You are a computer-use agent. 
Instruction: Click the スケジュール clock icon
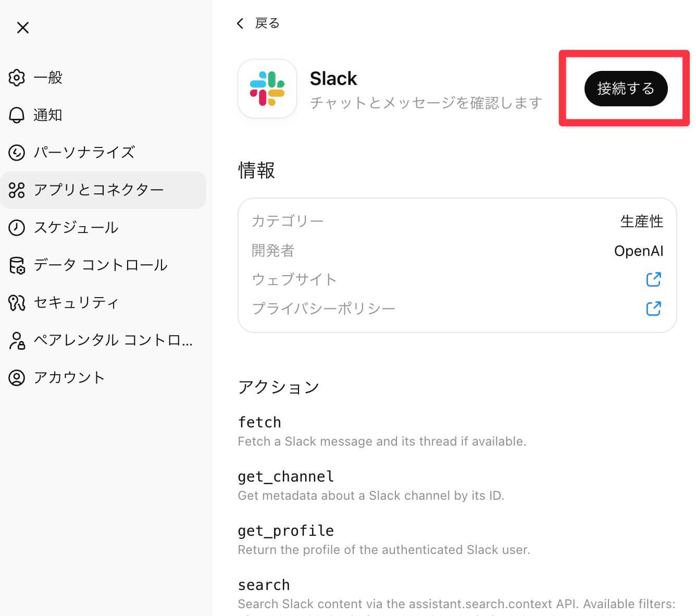tap(17, 228)
